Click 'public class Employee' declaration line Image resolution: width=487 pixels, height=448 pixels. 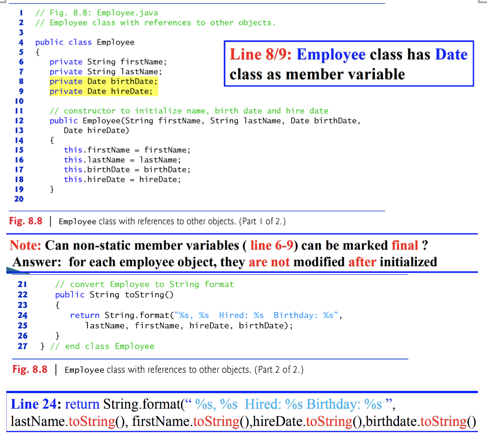(85, 42)
